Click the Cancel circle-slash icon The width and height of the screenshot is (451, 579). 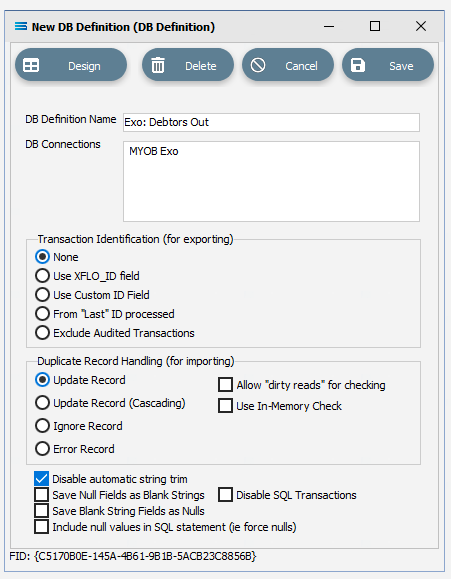(258, 65)
